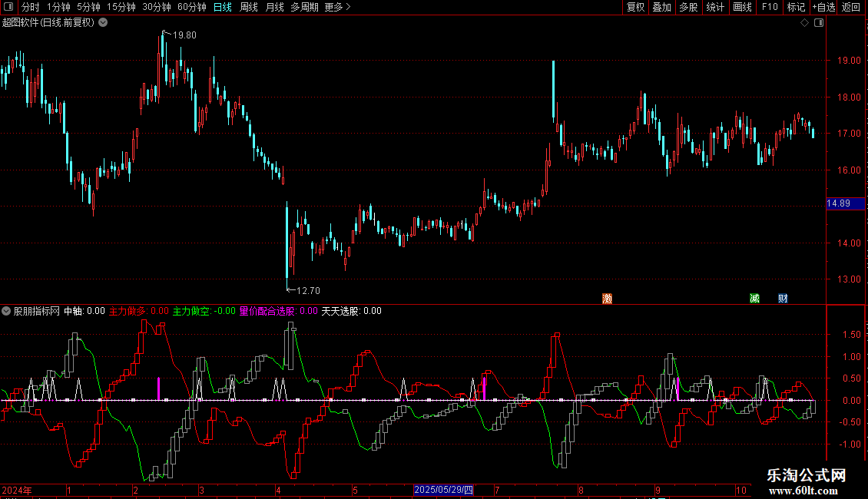This screenshot has height=499, width=868.
Task: Click the 叠加 overlay button
Action: coord(662,7)
